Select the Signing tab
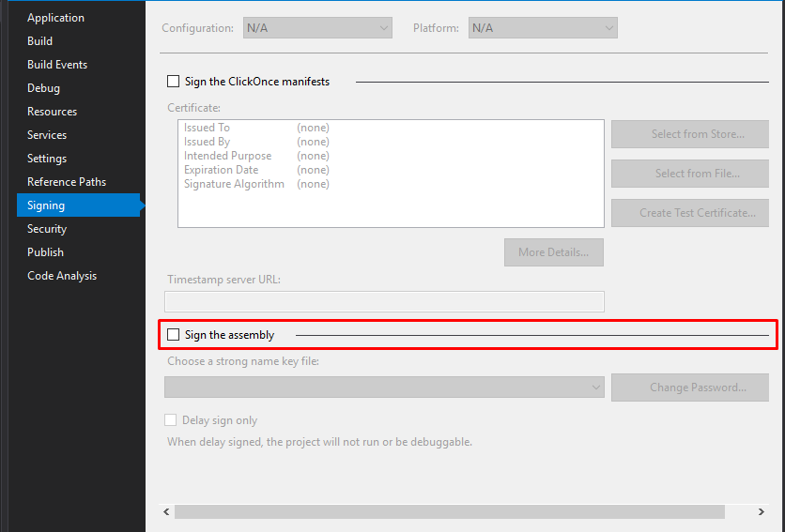Image resolution: width=785 pixels, height=532 pixels. point(79,205)
